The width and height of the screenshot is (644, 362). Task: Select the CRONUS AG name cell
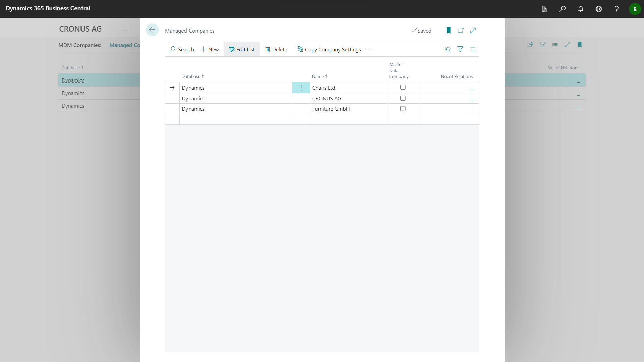coord(348,98)
